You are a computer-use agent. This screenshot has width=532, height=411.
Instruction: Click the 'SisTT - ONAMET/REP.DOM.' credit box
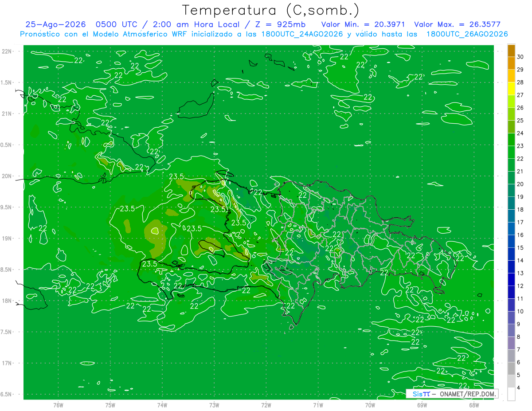(x=452, y=394)
